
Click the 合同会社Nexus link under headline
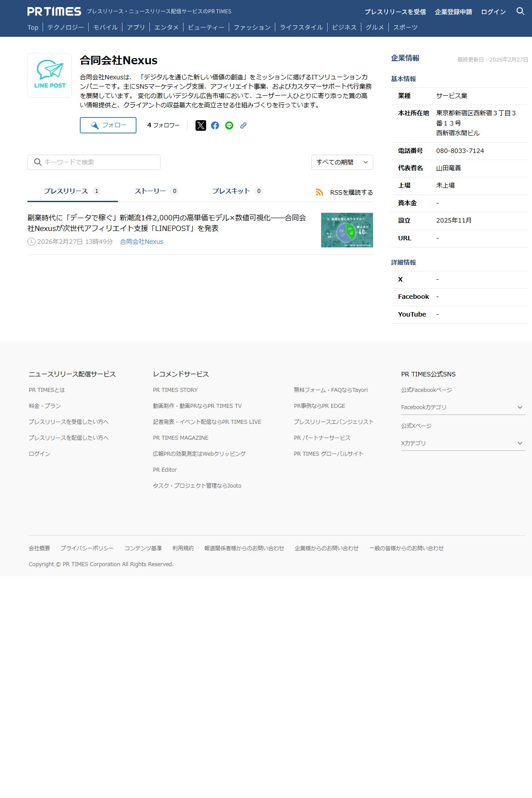tap(142, 242)
